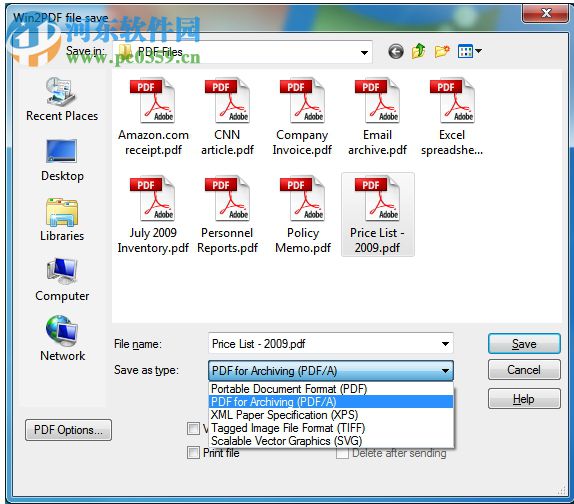
Task: Select Computer in the places bar
Action: click(62, 280)
